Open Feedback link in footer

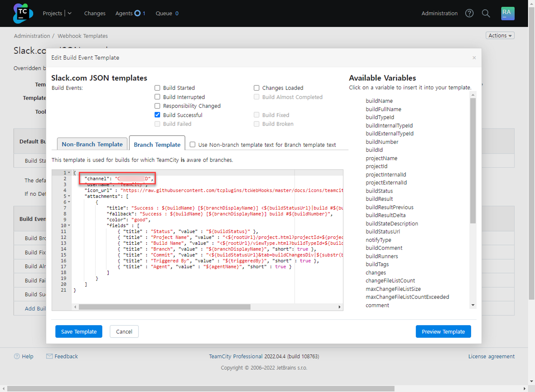pos(66,356)
